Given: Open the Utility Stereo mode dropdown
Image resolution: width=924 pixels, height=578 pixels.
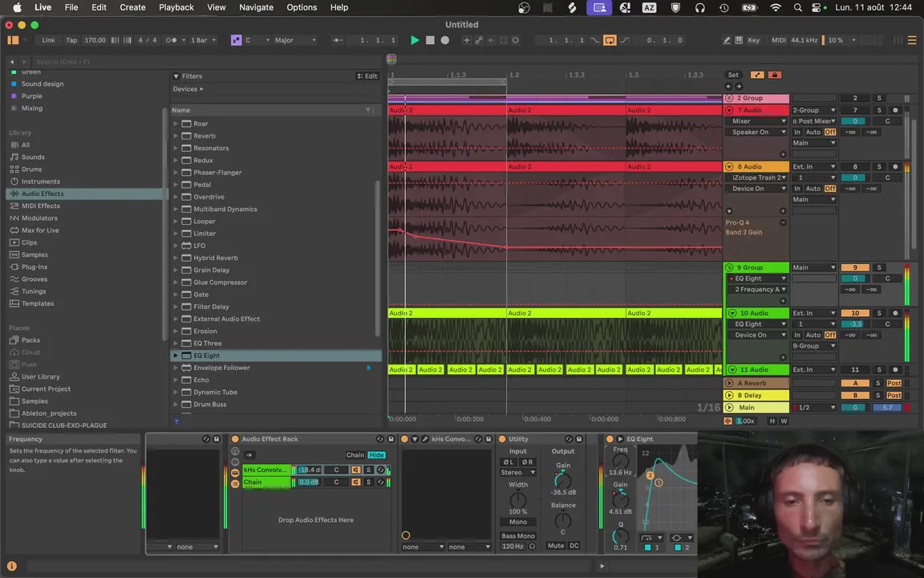Looking at the screenshot, I should [x=517, y=472].
